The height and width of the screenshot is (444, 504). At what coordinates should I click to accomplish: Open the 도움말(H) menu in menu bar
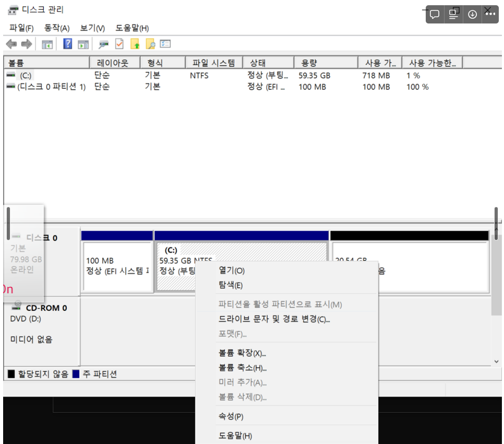click(132, 28)
